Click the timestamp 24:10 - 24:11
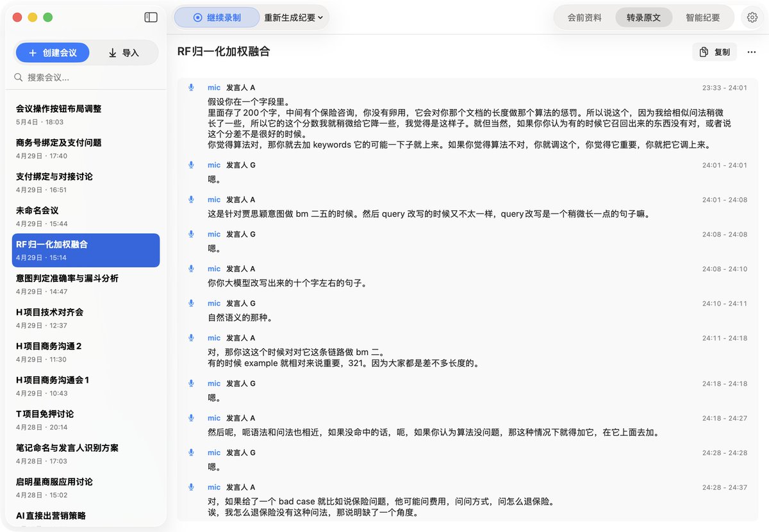The height and width of the screenshot is (532, 769). point(724,304)
